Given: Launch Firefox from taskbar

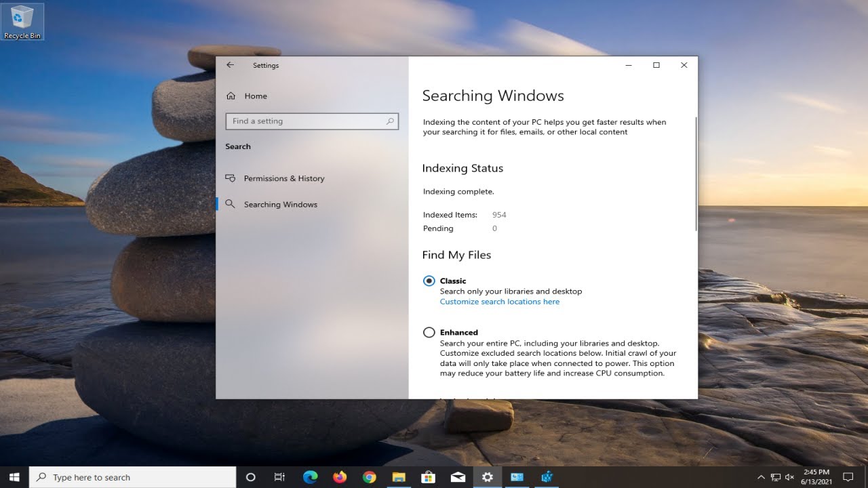Looking at the screenshot, I should (340, 477).
